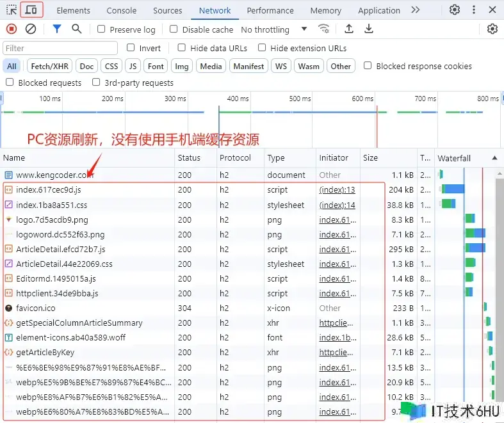This screenshot has height=423, width=504.
Task: Click in the Filter text field
Action: click(x=60, y=48)
